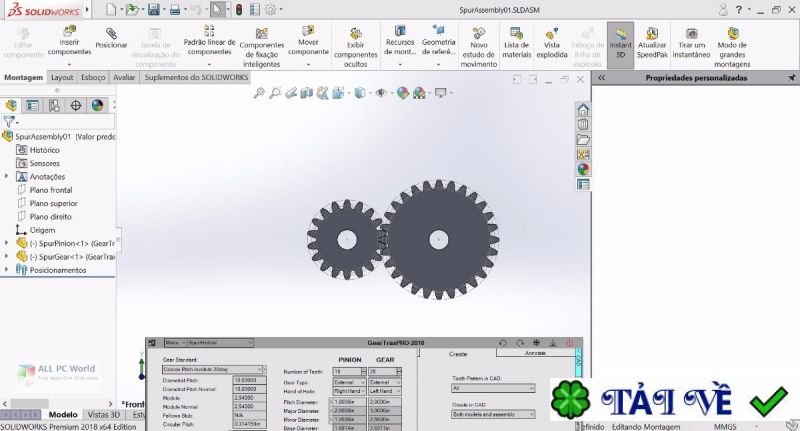Select Plano superior in the tree
800x431 pixels.
pyautogui.click(x=53, y=203)
